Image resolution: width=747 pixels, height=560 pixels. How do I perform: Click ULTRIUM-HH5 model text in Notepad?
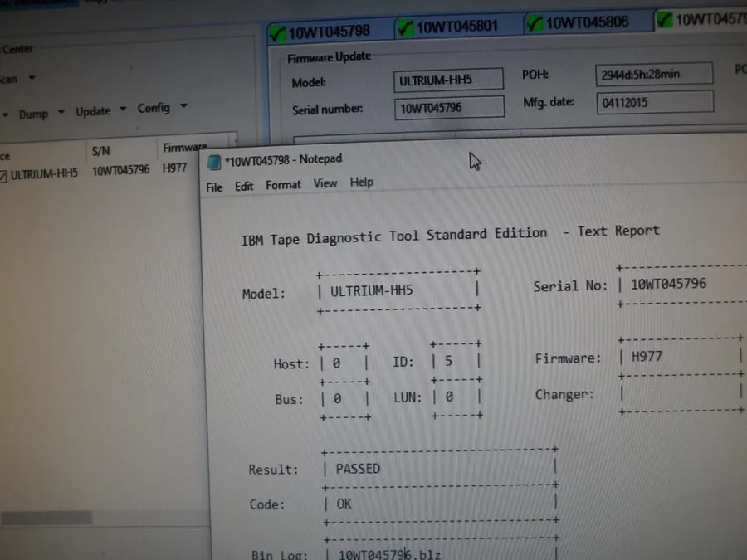point(372,290)
